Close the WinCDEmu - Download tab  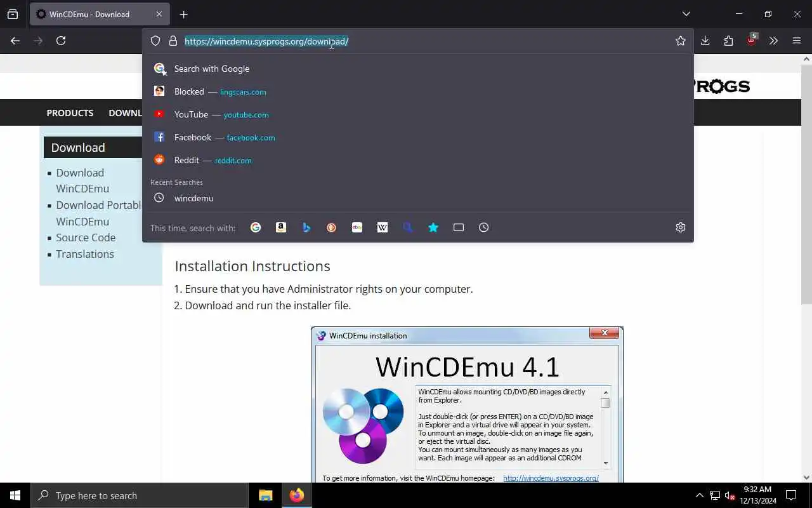point(159,14)
